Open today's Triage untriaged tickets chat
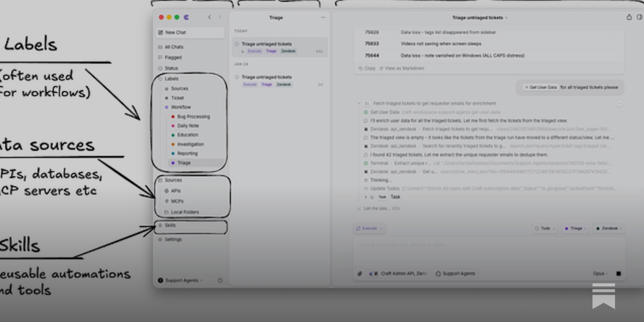Screen dimensions: 644x322 (x=280, y=47)
